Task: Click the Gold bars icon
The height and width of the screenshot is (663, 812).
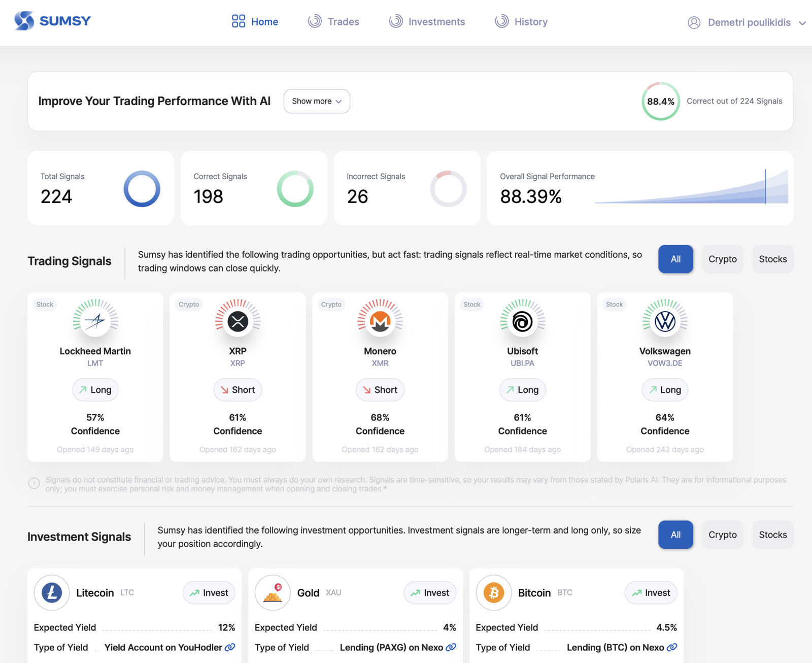Action: click(x=273, y=593)
